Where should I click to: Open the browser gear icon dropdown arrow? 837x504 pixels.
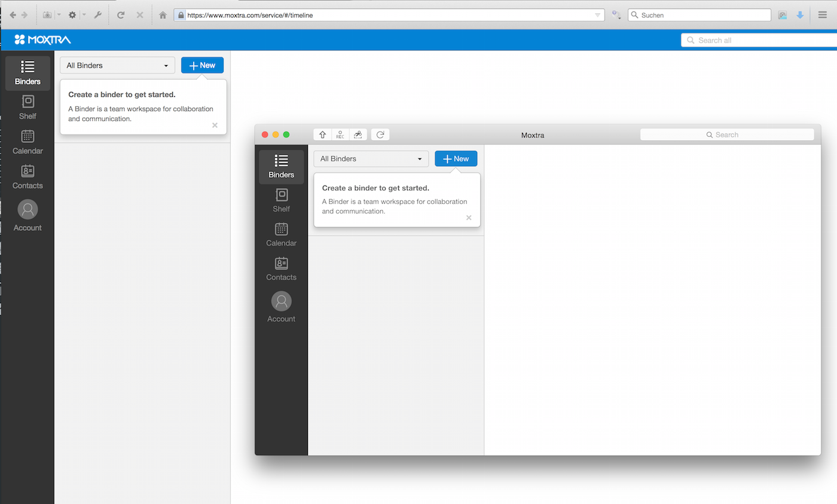coord(84,15)
